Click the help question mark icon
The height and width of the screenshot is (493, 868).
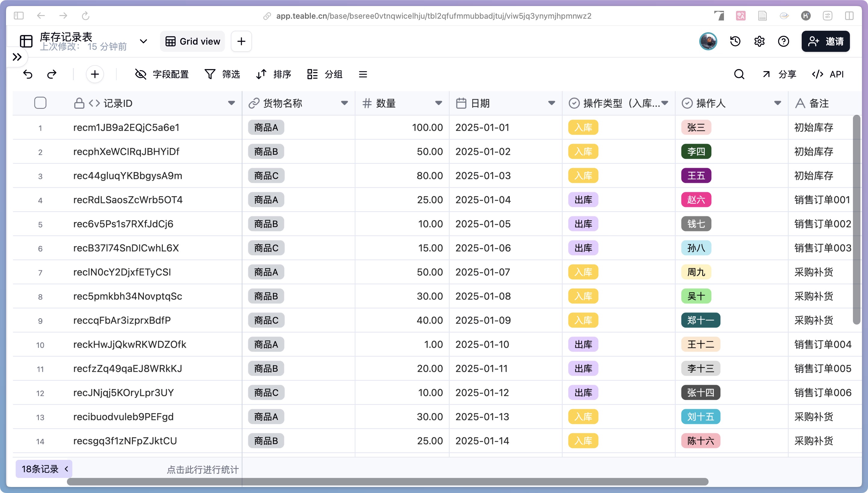click(x=783, y=41)
